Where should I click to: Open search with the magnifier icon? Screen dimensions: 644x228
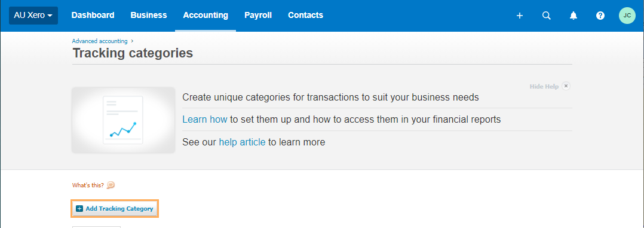pos(546,16)
